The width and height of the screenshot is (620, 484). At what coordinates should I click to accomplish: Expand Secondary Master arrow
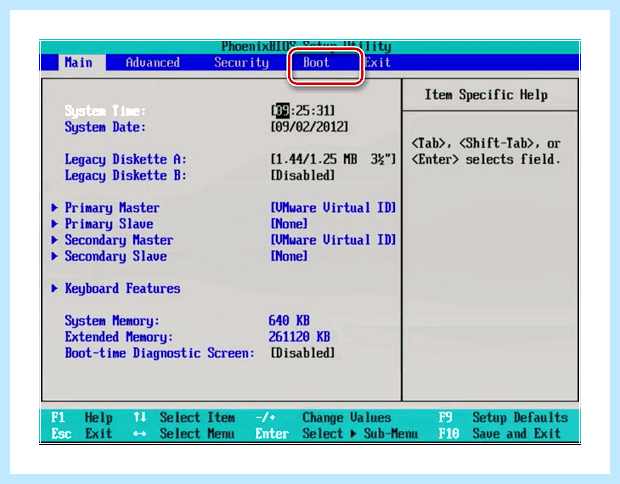[55, 240]
